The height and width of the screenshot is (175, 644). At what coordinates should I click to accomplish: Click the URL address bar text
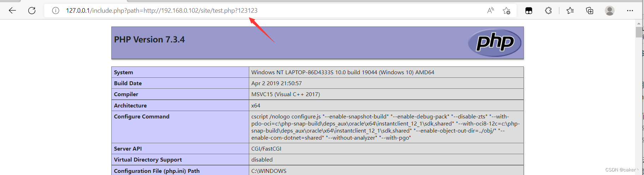[x=162, y=11]
